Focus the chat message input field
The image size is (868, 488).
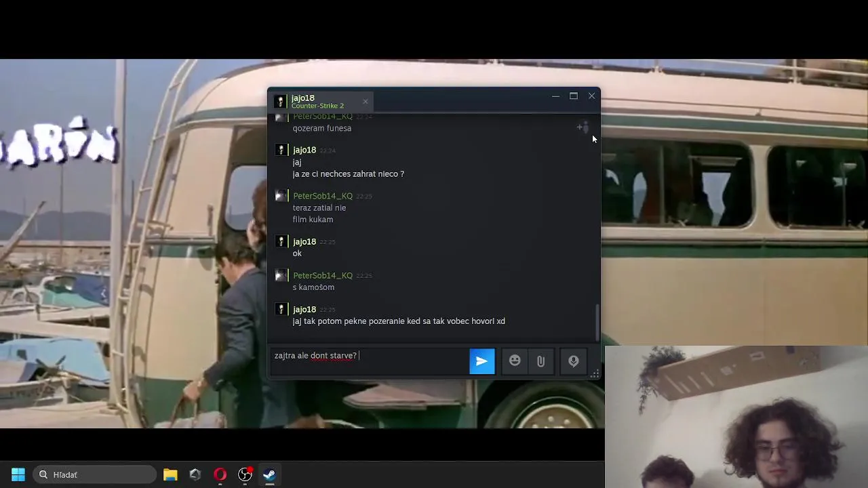coord(370,361)
